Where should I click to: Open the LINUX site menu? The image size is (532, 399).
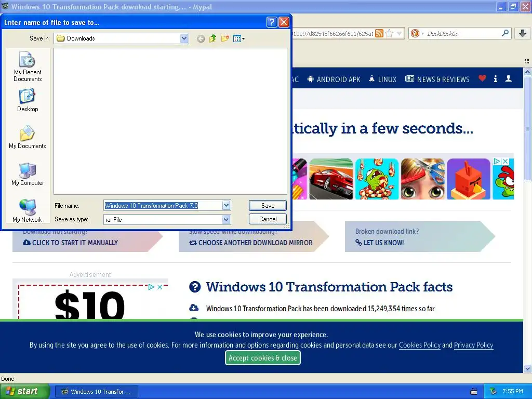coord(383,79)
